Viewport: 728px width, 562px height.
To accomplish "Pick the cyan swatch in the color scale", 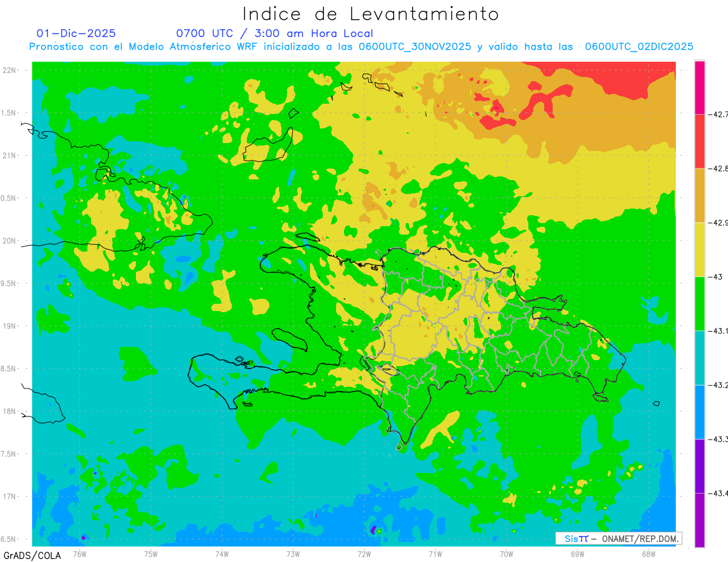I will 699,357.
